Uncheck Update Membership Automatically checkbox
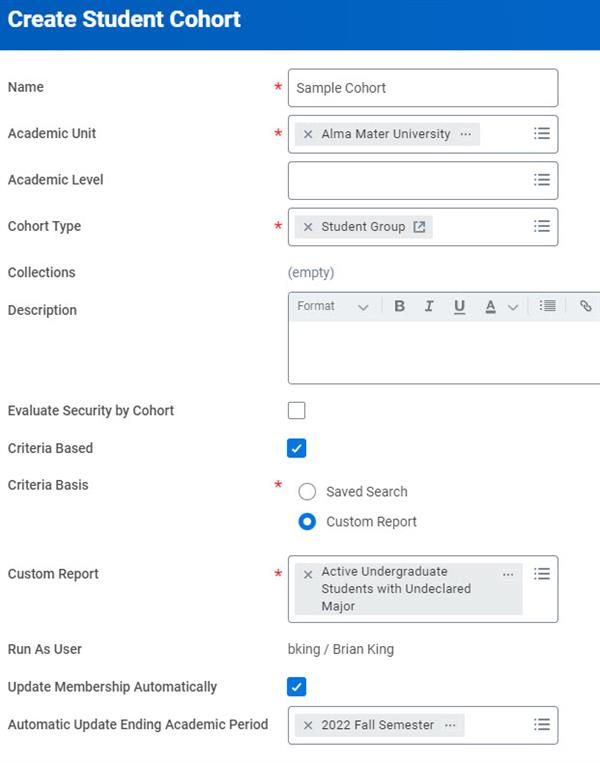 point(296,687)
